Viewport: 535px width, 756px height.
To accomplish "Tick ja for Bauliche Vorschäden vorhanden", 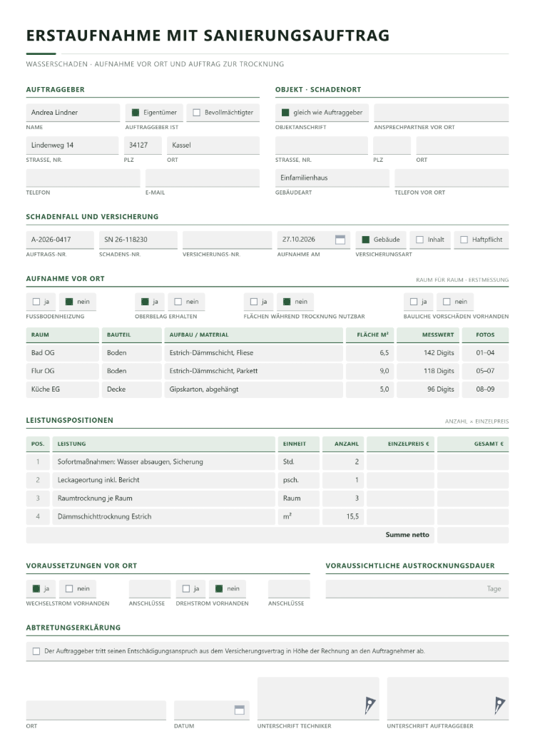I will pyautogui.click(x=414, y=302).
